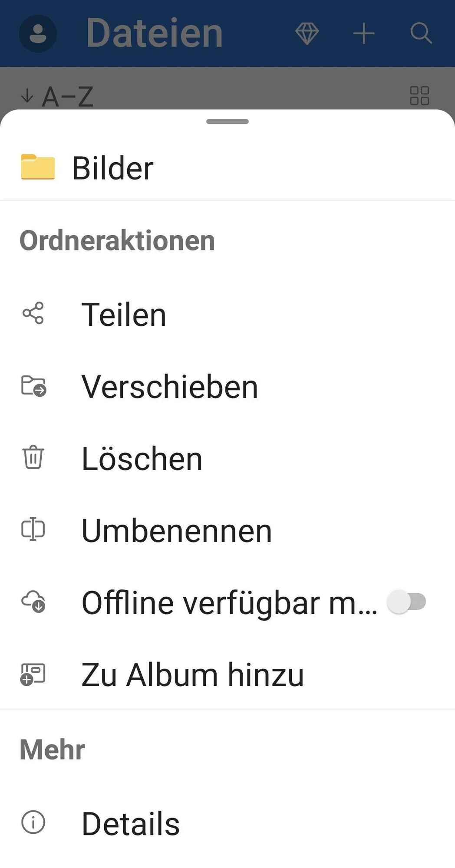Viewport: 455px width, 868px height.
Task: Choose Umbenennen in the action sheet
Action: point(176,530)
